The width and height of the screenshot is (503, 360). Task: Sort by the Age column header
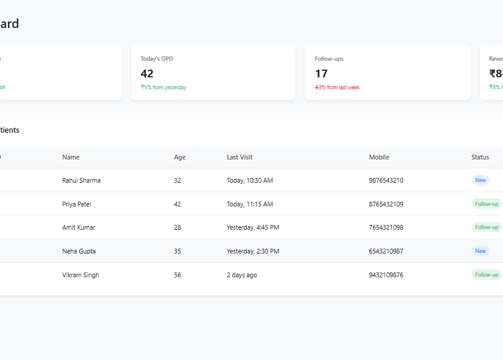pos(180,157)
